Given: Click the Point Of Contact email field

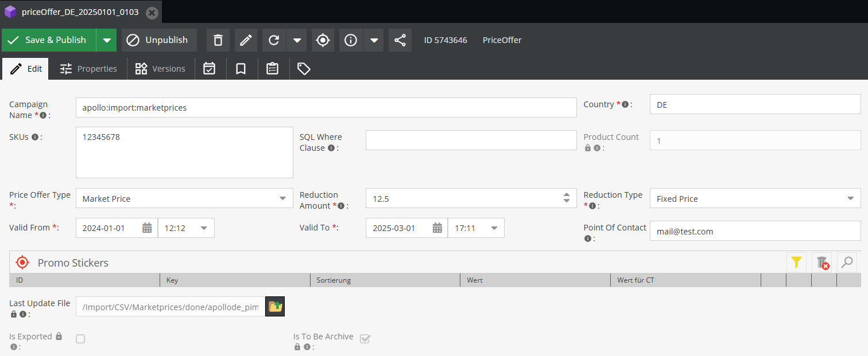Looking at the screenshot, I should [x=755, y=231].
